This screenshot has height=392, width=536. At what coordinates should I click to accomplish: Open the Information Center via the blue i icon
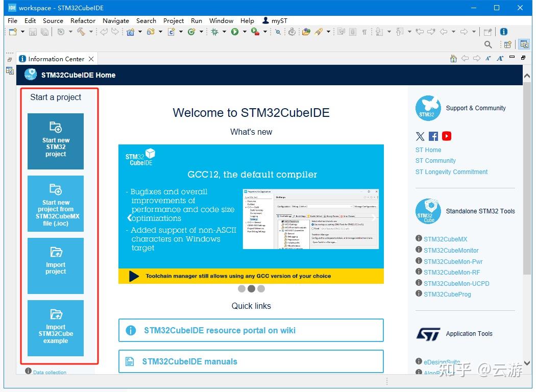point(503,32)
